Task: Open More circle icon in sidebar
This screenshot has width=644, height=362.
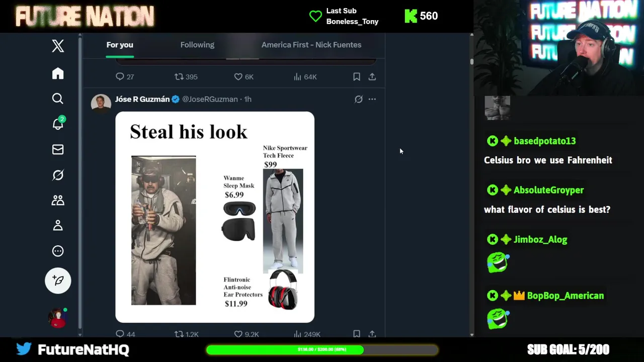Action: (58, 251)
